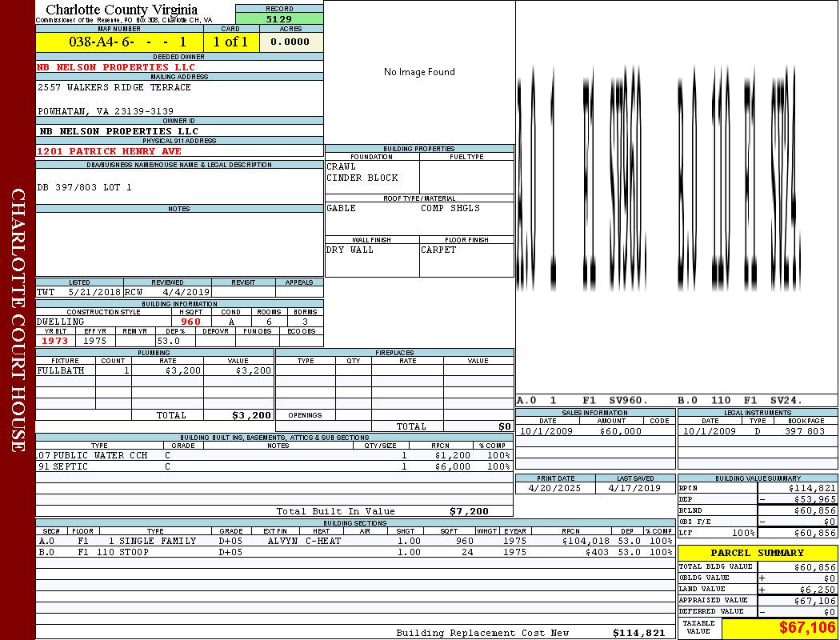
Task: Click the No Image Found placeholder
Action: [419, 72]
